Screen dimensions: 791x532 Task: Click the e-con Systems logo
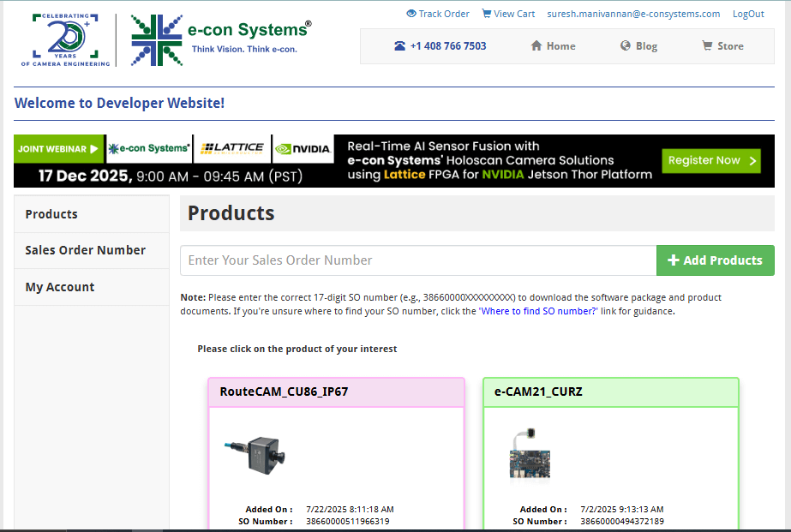coord(221,40)
